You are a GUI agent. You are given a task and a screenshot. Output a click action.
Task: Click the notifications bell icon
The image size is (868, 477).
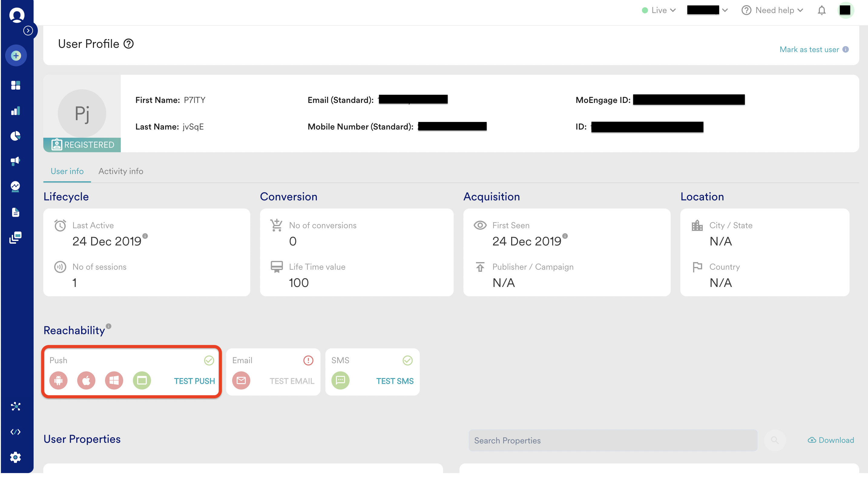coord(821,11)
